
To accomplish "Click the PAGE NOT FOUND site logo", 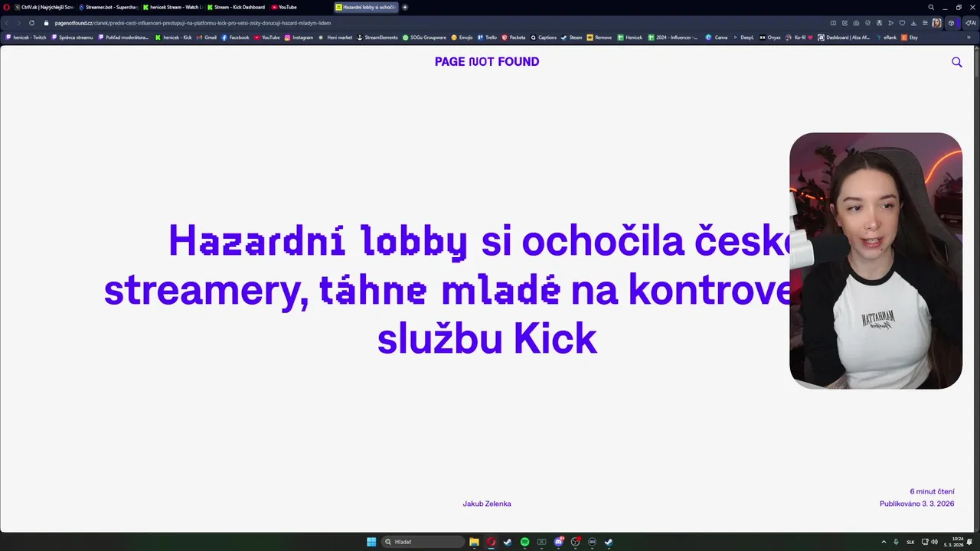I will (x=487, y=62).
